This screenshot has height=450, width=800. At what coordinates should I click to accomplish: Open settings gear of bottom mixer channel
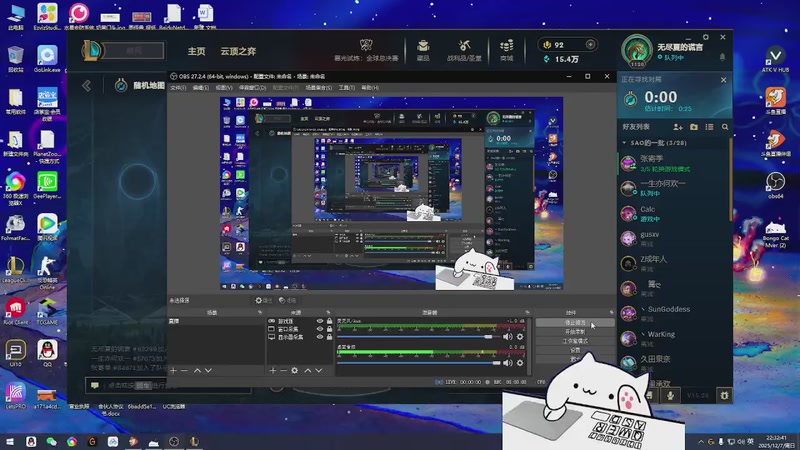point(520,363)
